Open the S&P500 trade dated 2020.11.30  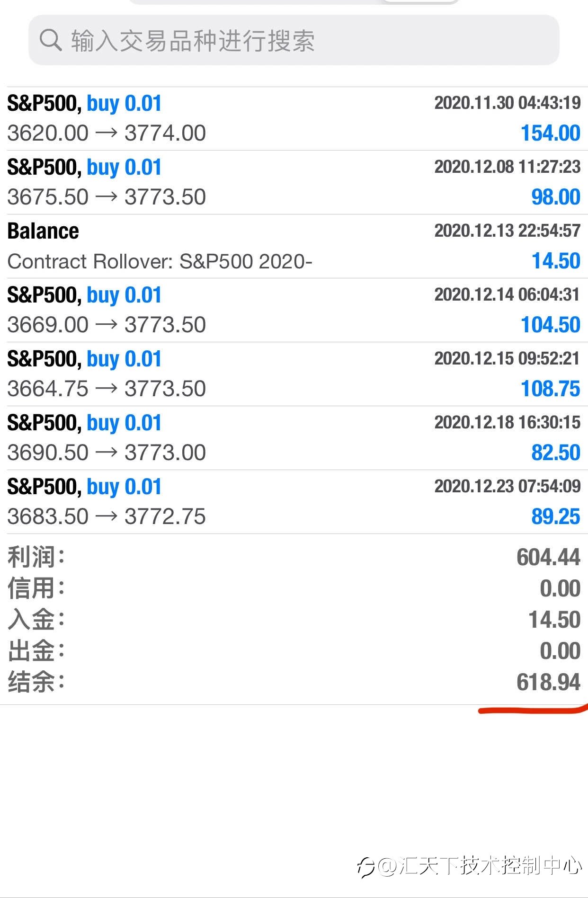[294, 118]
